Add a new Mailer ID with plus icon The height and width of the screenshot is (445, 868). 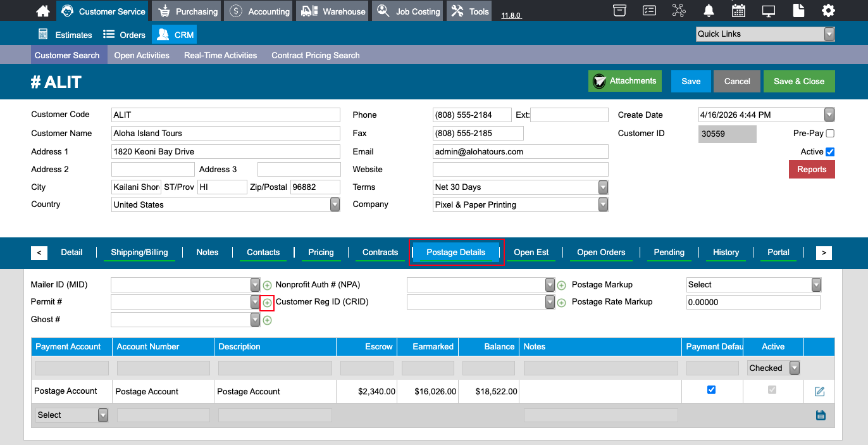267,285
